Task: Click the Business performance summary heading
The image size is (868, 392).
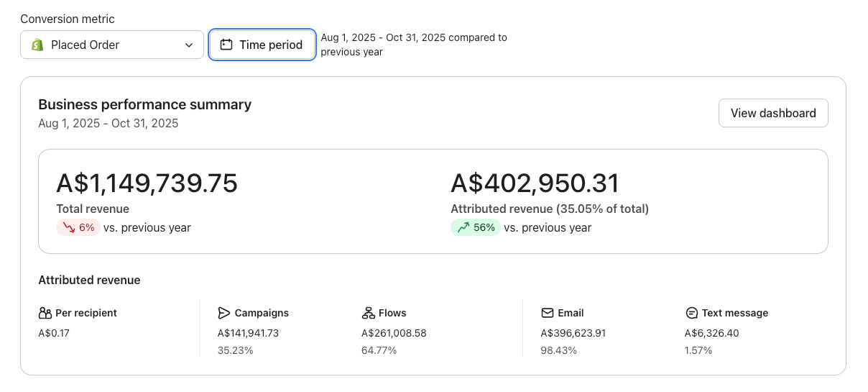Action: 145,104
